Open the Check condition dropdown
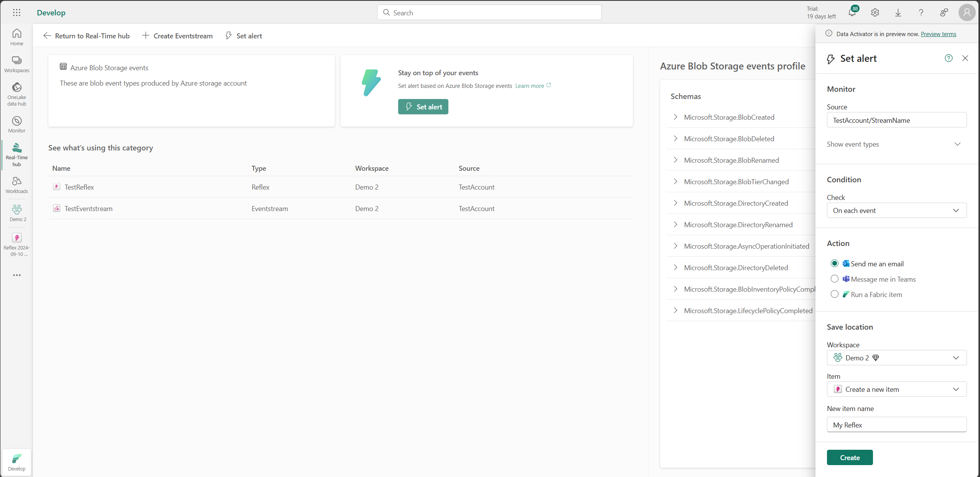This screenshot has width=980, height=477. click(896, 210)
